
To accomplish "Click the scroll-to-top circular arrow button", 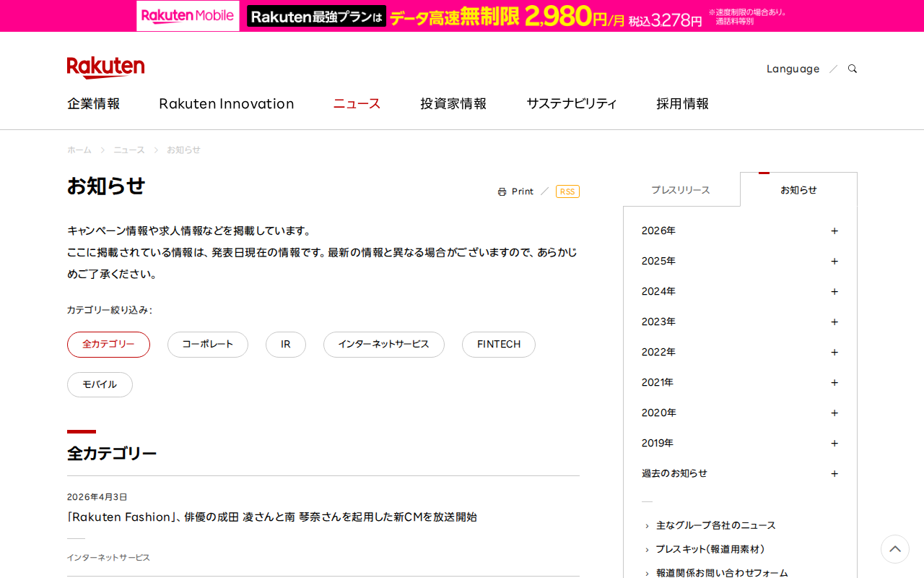I will pyautogui.click(x=894, y=549).
